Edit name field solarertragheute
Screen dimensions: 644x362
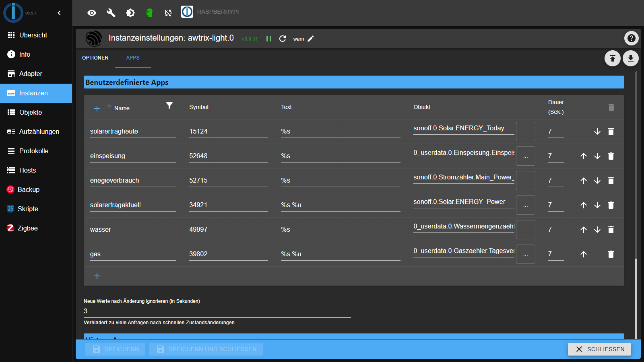(x=133, y=132)
